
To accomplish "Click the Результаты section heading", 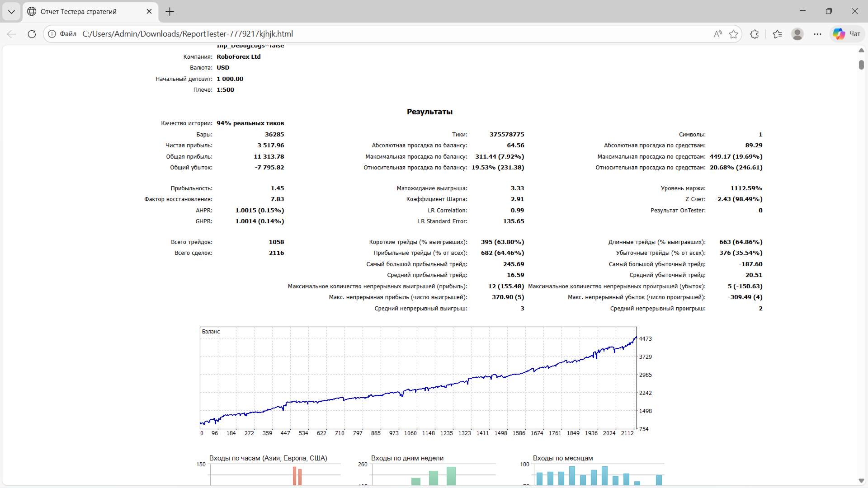I will pyautogui.click(x=429, y=112).
